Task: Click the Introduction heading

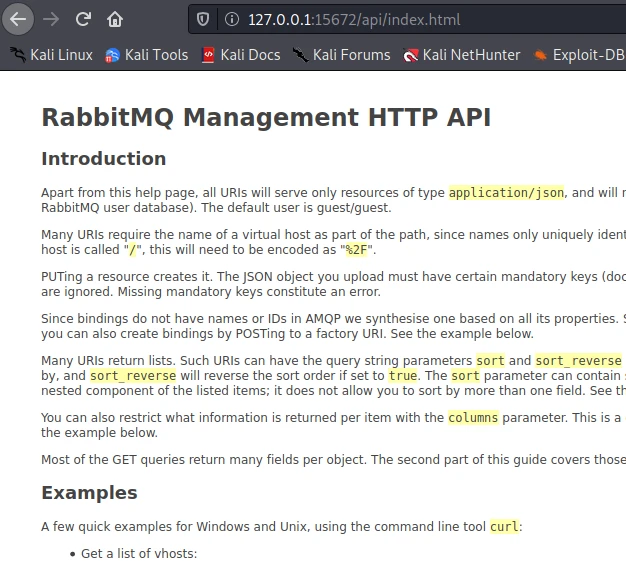Action: [x=103, y=159]
